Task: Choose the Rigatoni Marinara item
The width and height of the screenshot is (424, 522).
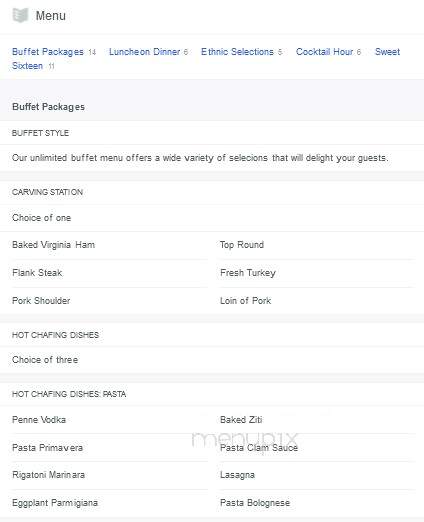Action: coord(48,475)
